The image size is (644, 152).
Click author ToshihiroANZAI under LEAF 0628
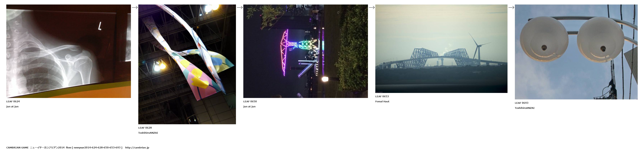pyautogui.click(x=148, y=133)
